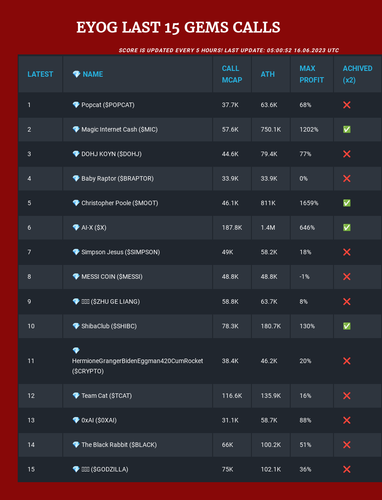Image resolution: width=382 pixels, height=500 pixels.
Task: Click the red X in The Black Rabbit row
Action: 347,445
